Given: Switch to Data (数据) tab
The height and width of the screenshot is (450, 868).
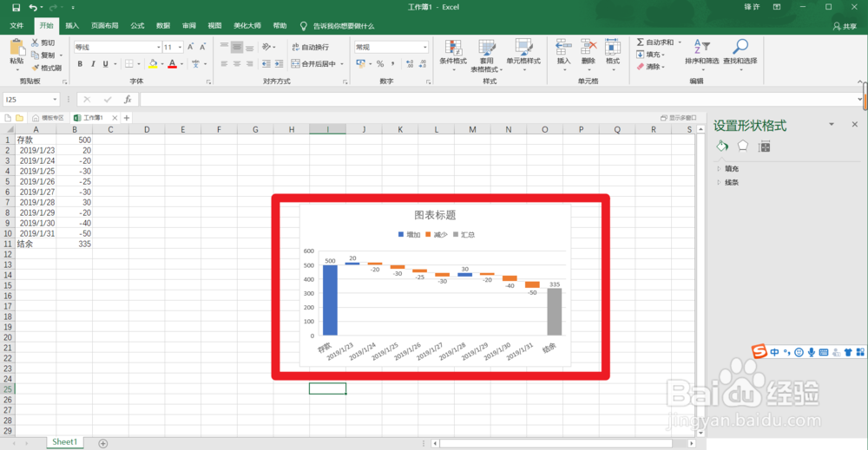Looking at the screenshot, I should (163, 26).
